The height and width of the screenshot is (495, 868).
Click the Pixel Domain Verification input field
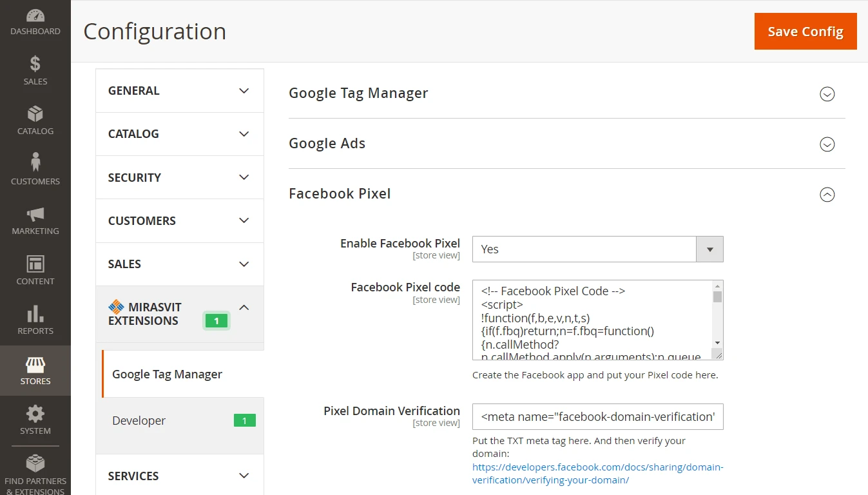coord(597,417)
